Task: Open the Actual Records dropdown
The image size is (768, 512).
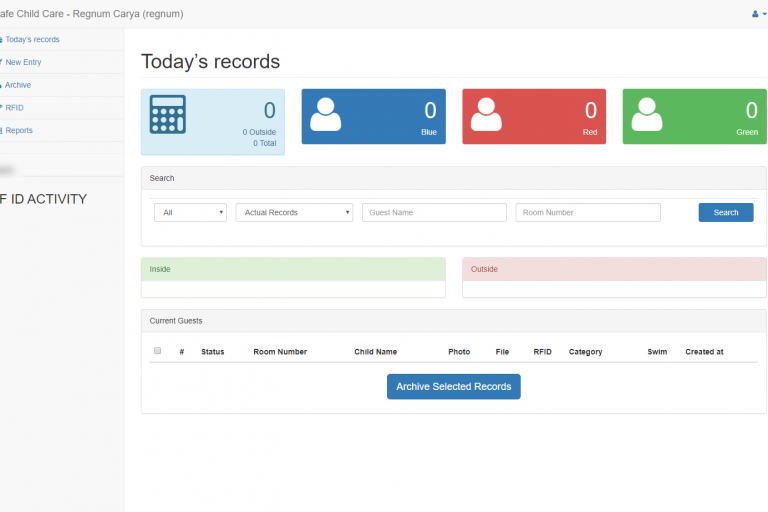Action: (294, 212)
